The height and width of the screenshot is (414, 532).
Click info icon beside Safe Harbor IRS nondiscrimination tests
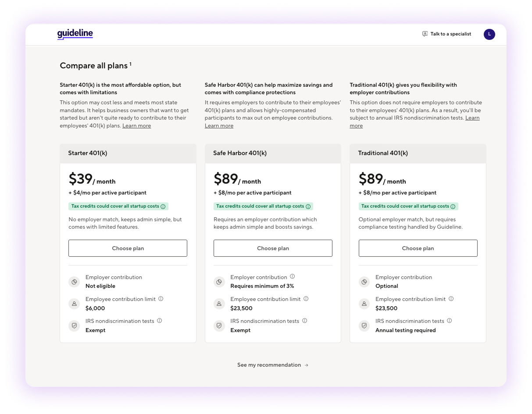click(305, 321)
